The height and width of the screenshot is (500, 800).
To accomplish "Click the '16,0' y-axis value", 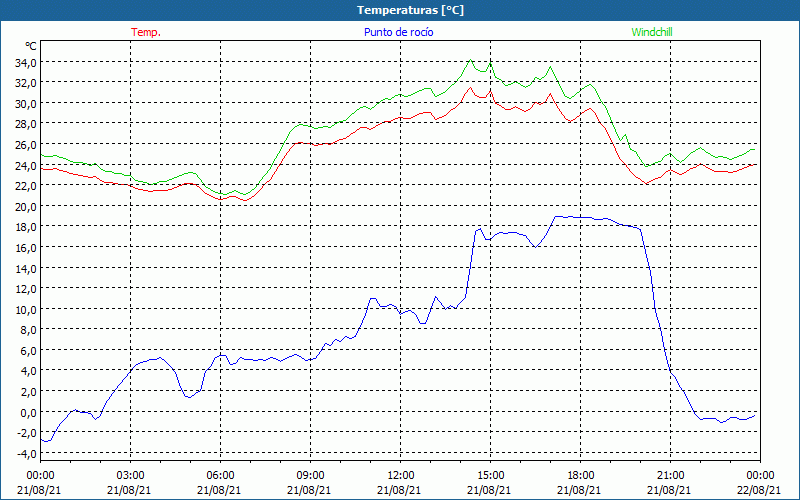I will pos(26,247).
